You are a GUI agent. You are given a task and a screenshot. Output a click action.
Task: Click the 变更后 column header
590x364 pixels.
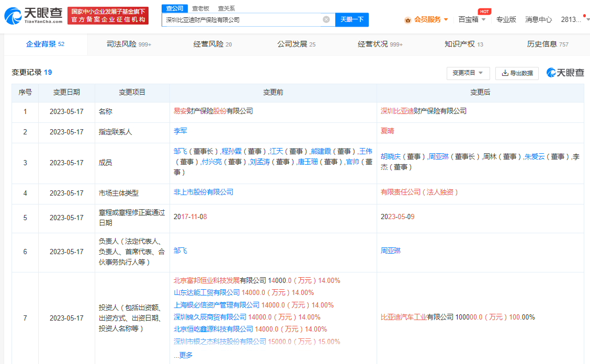[x=480, y=92]
